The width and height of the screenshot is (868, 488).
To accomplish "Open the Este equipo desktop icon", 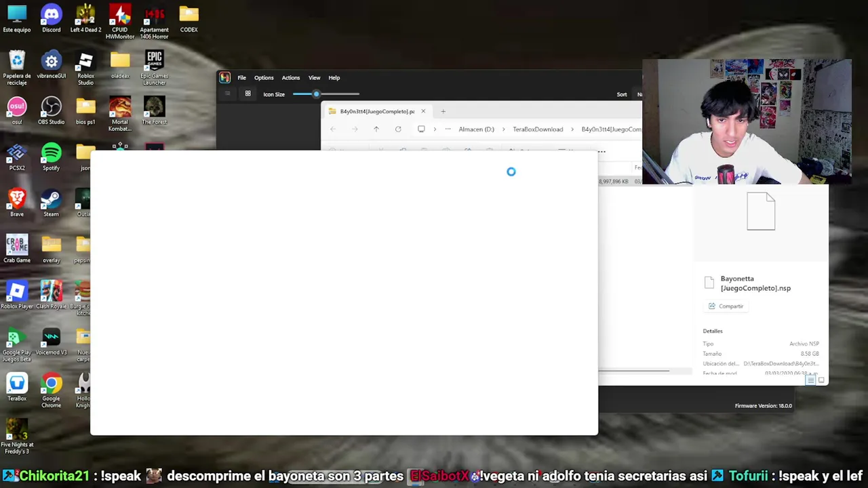I will [17, 19].
